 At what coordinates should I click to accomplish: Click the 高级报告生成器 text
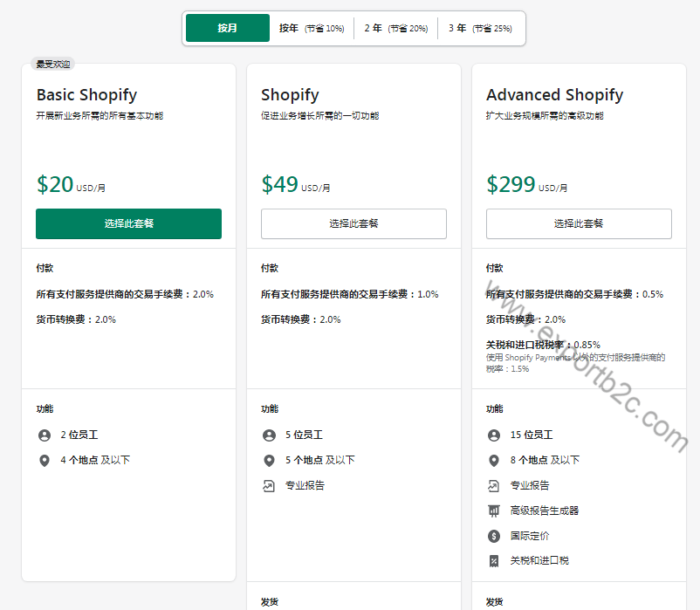[x=545, y=511]
